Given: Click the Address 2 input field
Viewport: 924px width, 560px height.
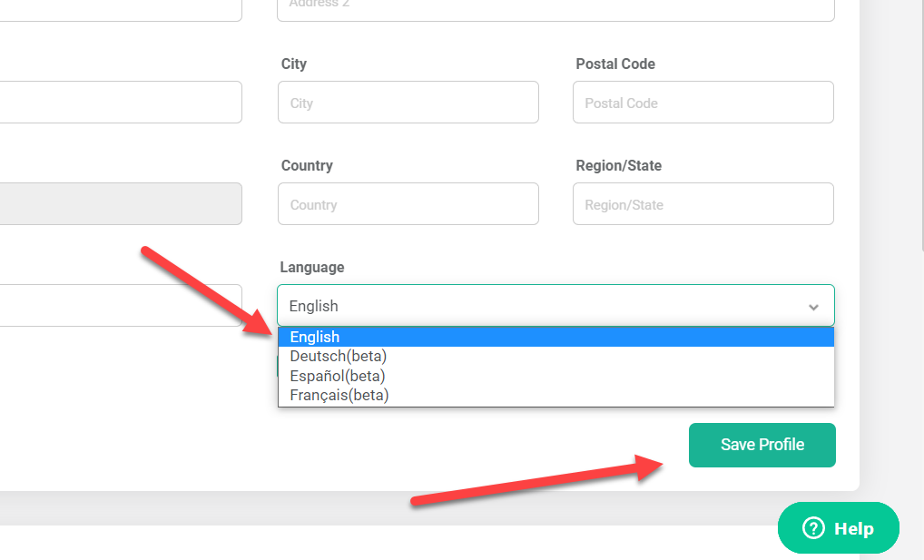Looking at the screenshot, I should [555, 7].
